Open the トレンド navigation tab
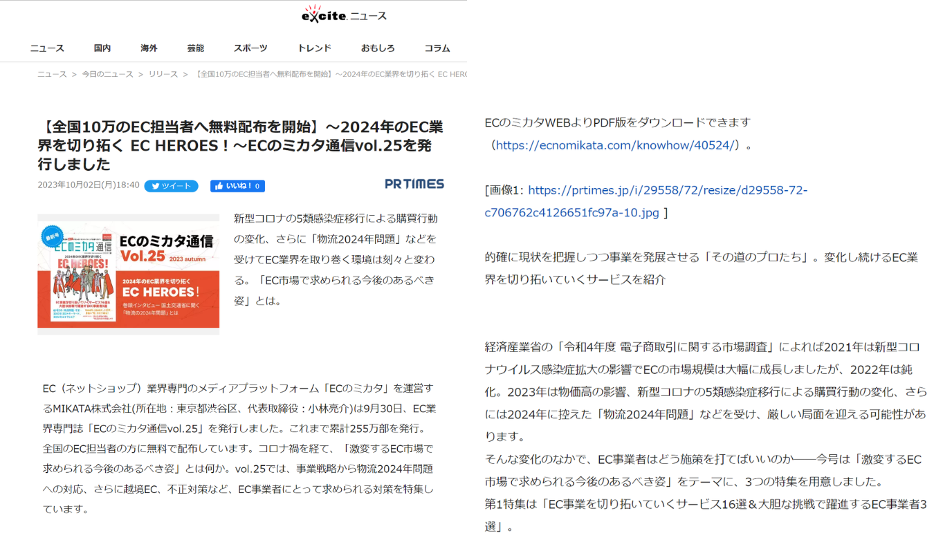The height and width of the screenshot is (560, 934). [314, 48]
